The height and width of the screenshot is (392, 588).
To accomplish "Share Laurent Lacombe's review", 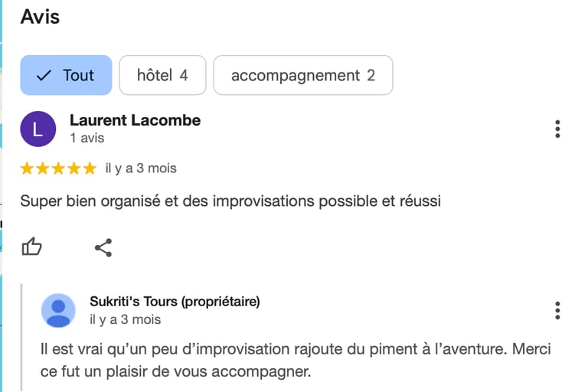I will (x=103, y=247).
